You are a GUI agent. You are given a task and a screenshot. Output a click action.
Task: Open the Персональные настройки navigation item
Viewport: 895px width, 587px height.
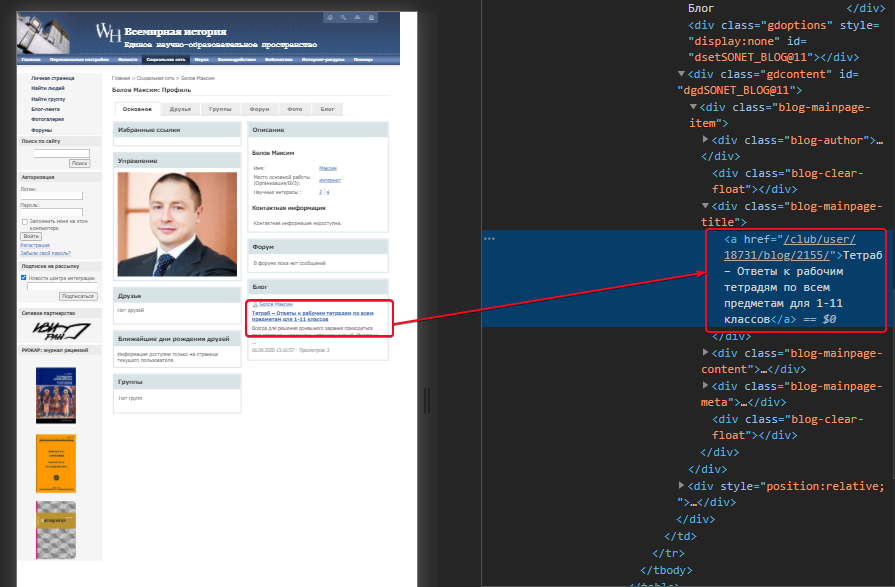[x=79, y=59]
